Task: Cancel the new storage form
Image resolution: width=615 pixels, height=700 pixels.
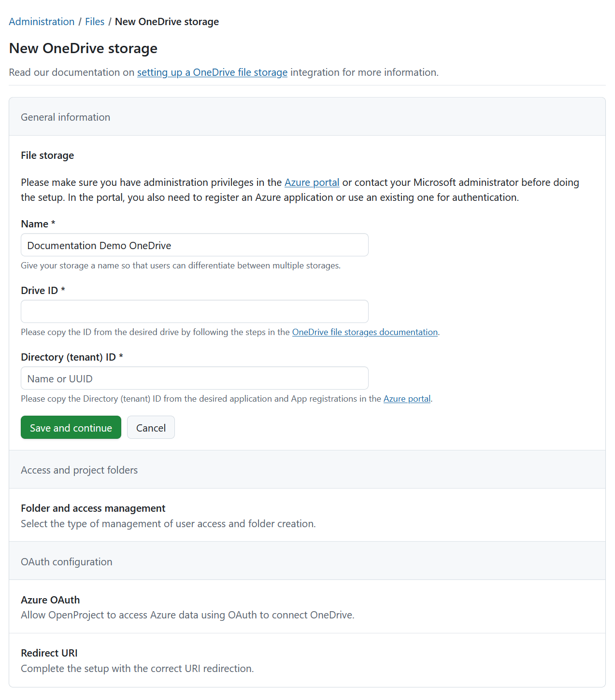Action: click(x=151, y=428)
